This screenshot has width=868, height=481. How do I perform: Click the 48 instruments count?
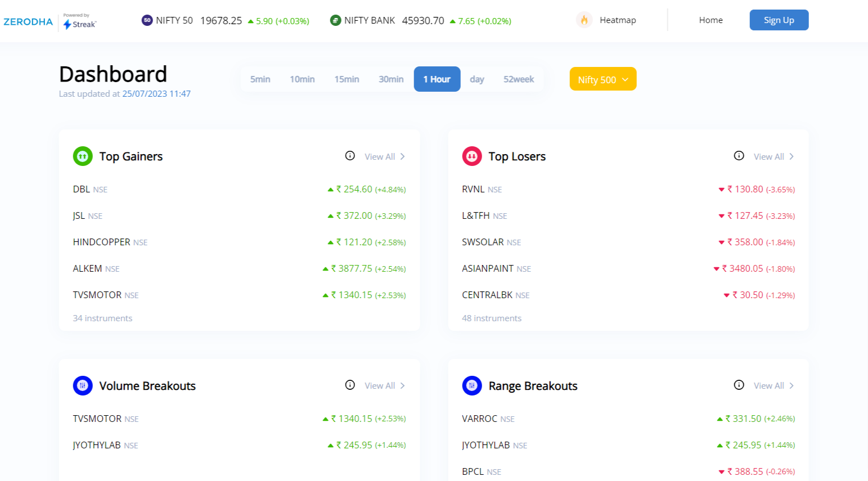coord(492,318)
